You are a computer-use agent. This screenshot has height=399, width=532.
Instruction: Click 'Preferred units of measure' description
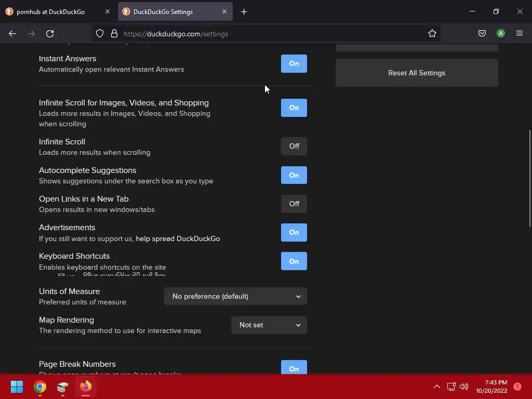pyautogui.click(x=83, y=302)
